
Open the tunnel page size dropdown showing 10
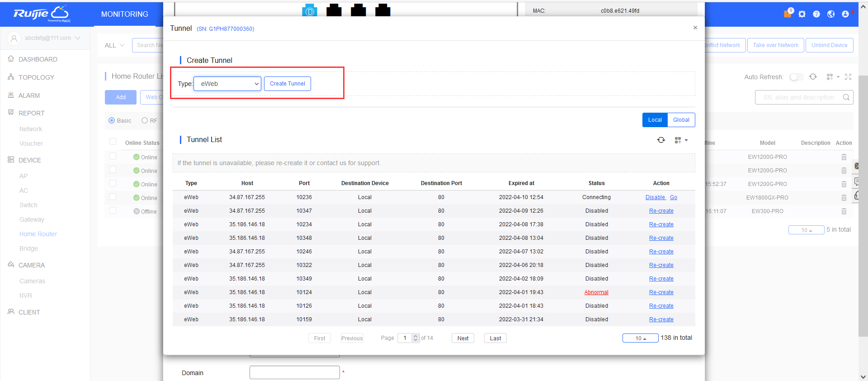point(640,338)
